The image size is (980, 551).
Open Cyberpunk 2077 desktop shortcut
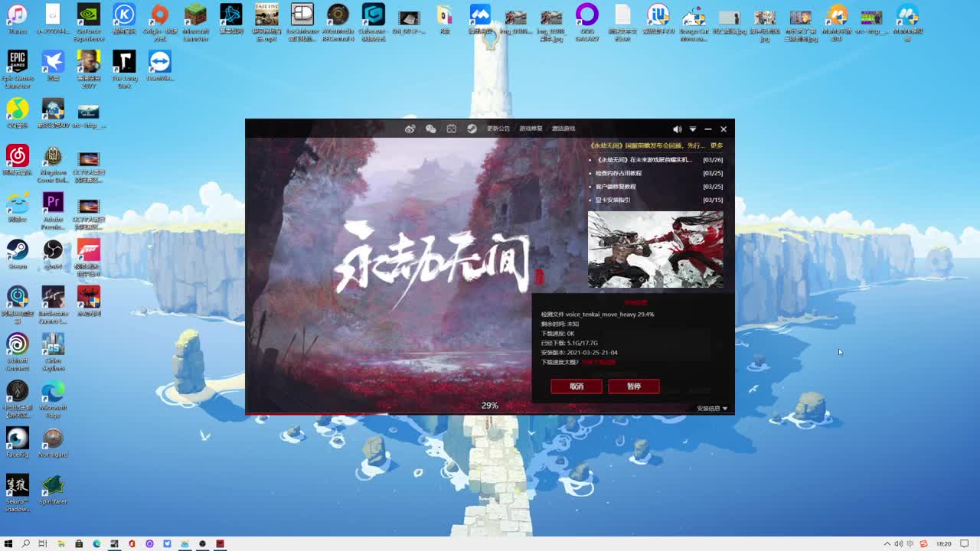click(x=89, y=69)
